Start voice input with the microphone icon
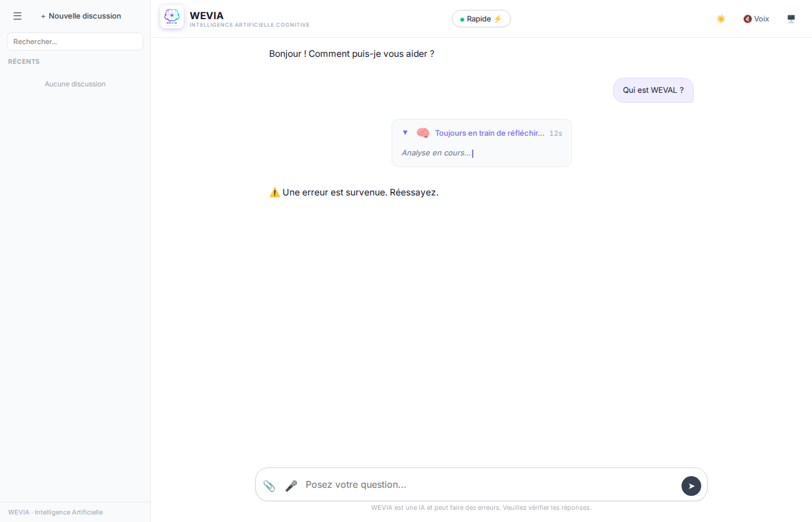Image resolution: width=812 pixels, height=522 pixels. [291, 485]
